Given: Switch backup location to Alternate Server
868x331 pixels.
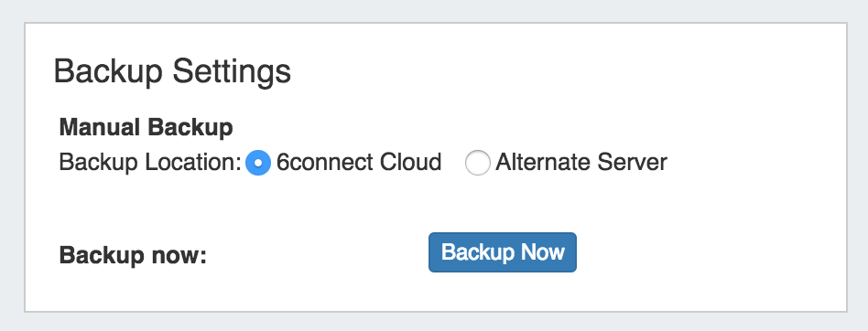Looking at the screenshot, I should [x=477, y=164].
